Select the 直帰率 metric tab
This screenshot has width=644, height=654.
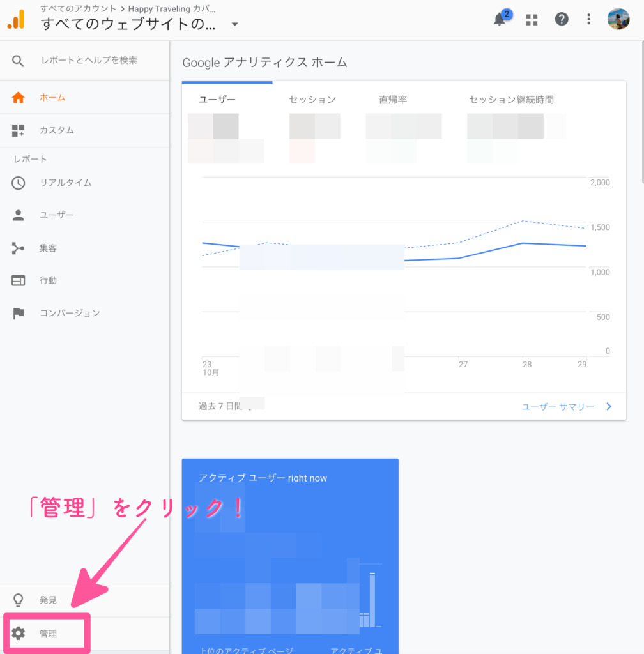(393, 100)
